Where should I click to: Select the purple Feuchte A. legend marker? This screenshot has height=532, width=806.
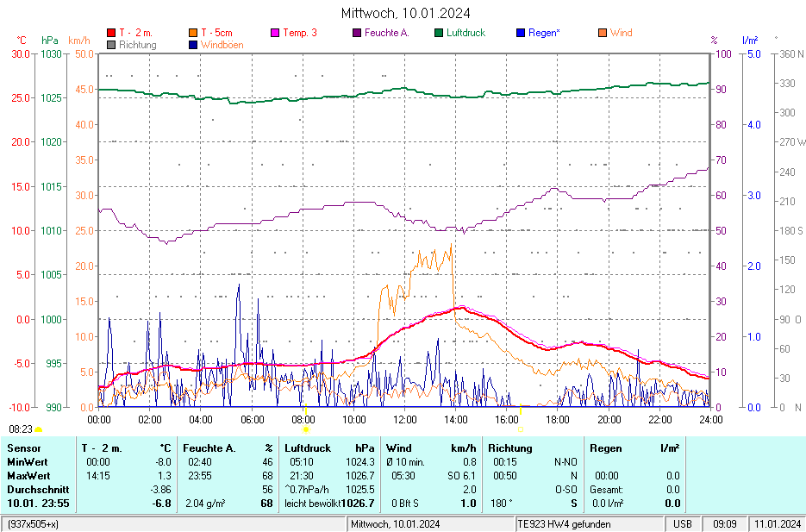tap(357, 33)
